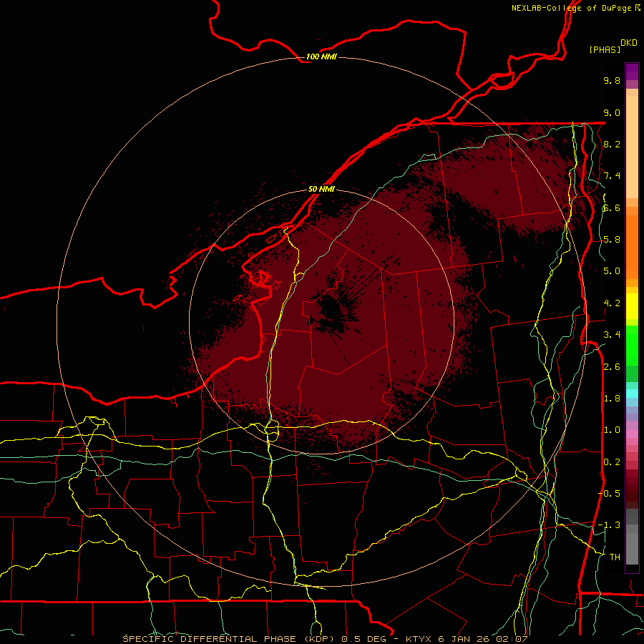Click the 5.8 scale value
The image size is (644, 644).
(x=612, y=240)
